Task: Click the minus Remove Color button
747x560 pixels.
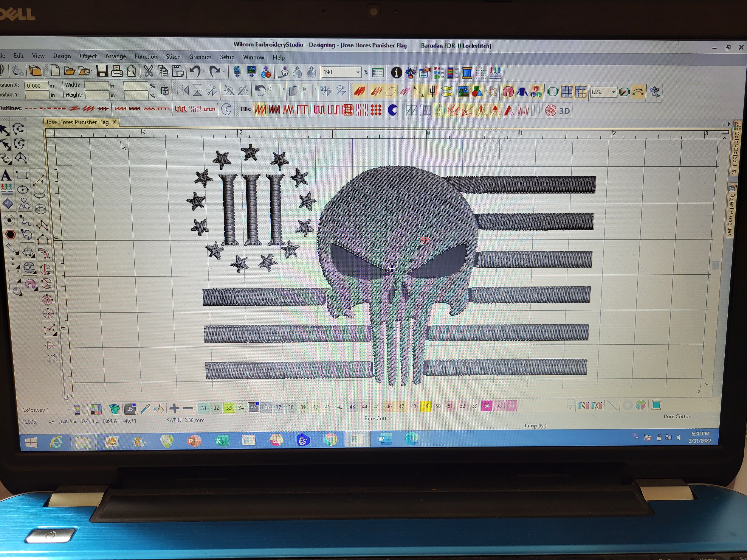Action: point(188,408)
